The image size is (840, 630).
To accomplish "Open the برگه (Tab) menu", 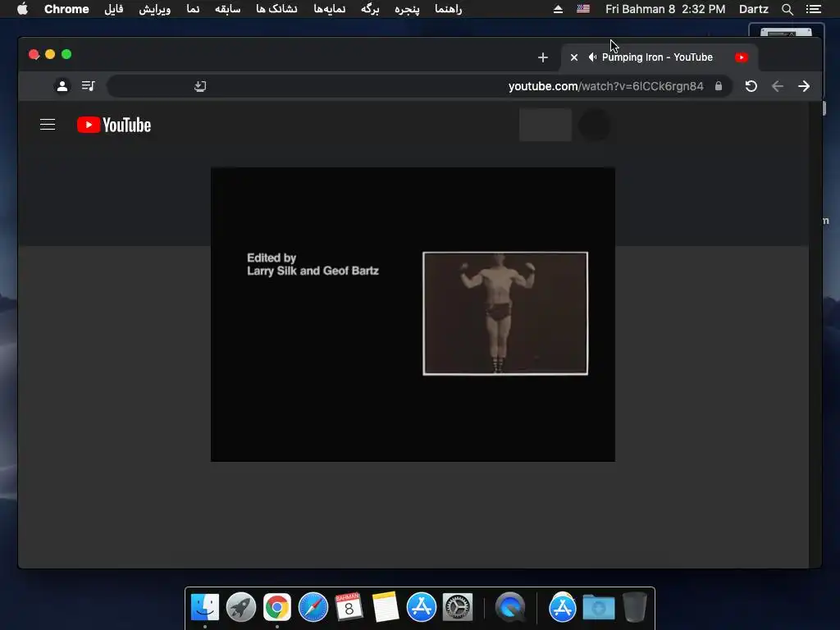I will (370, 9).
